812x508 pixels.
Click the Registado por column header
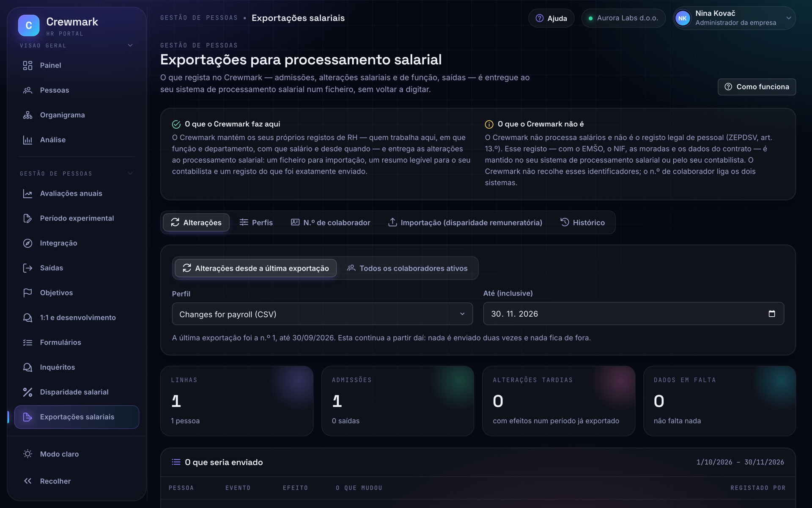[x=758, y=488]
